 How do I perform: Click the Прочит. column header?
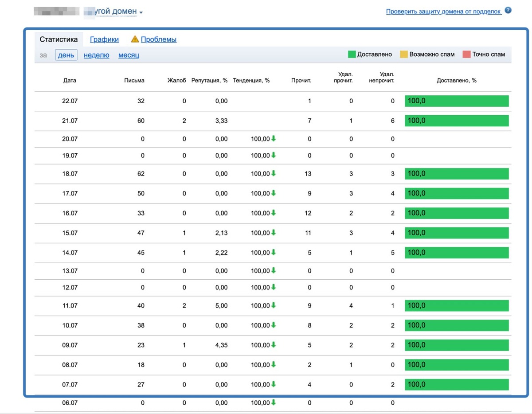(301, 81)
